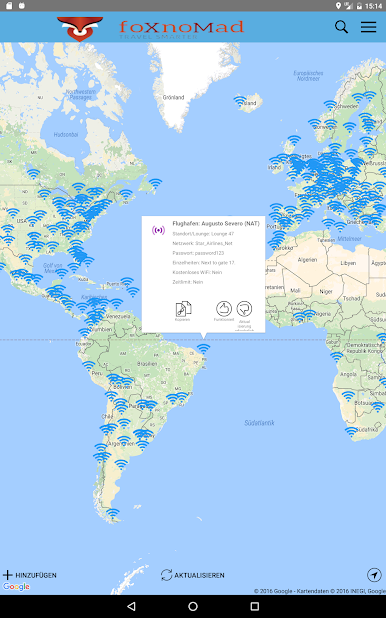Tap Hinzufügen to add a hotspot
Viewport: 386px width, 618px height.
click(30, 575)
